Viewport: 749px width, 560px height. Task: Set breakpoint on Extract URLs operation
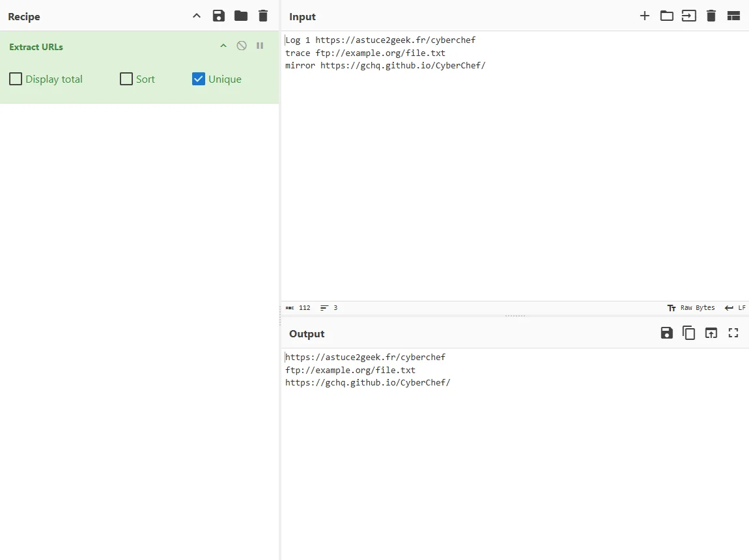point(260,46)
